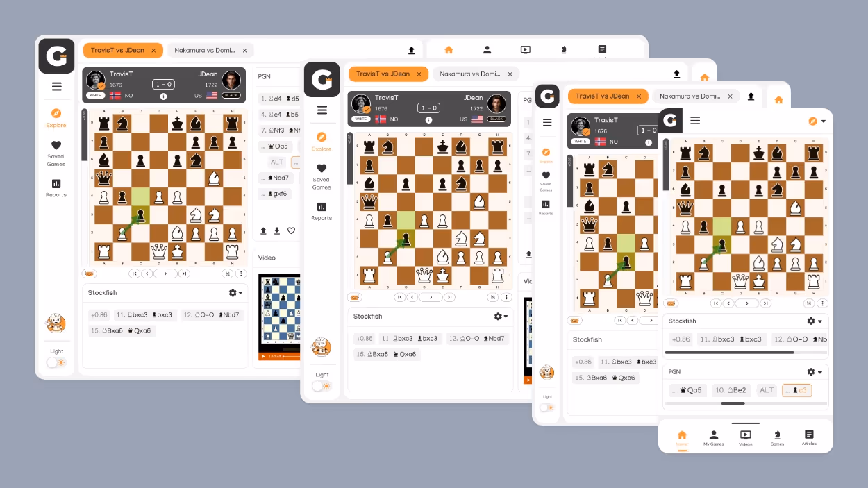Toggle the Light theme switch in the largest desktop window

56,362
